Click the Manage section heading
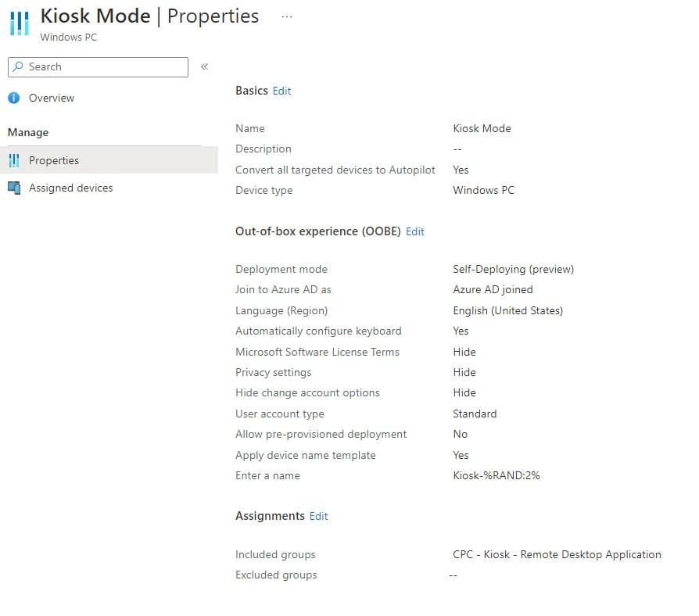 point(28,132)
